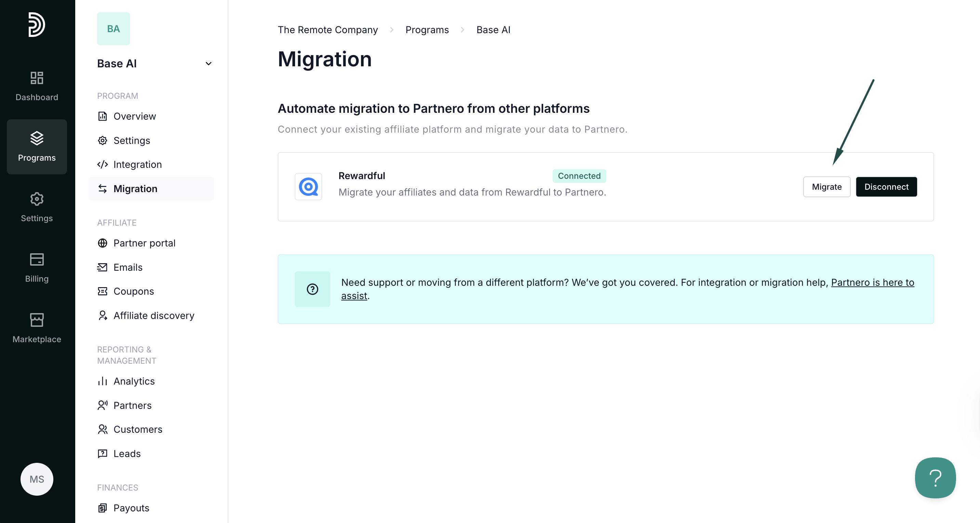Click the MS user avatar
The height and width of the screenshot is (523, 980).
(x=37, y=479)
